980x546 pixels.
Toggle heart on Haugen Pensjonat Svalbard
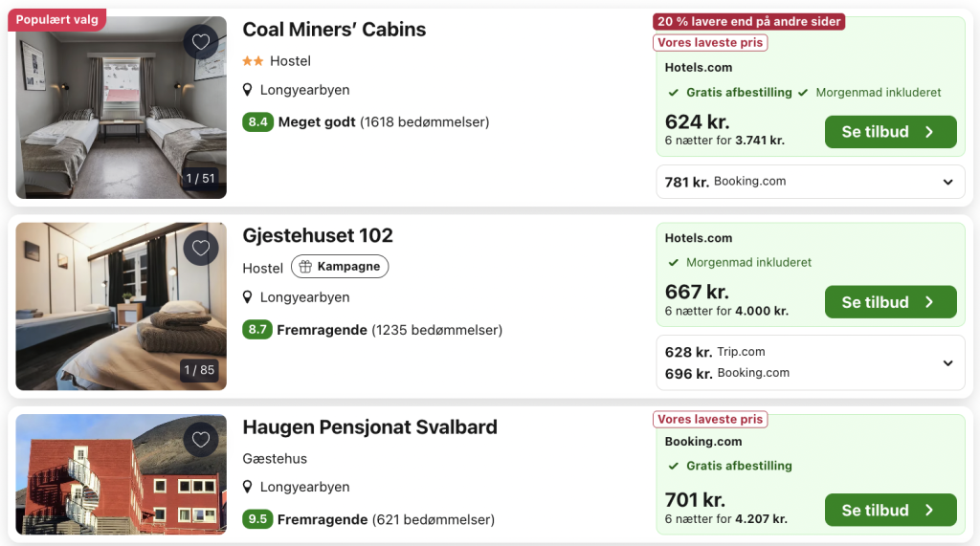point(200,440)
